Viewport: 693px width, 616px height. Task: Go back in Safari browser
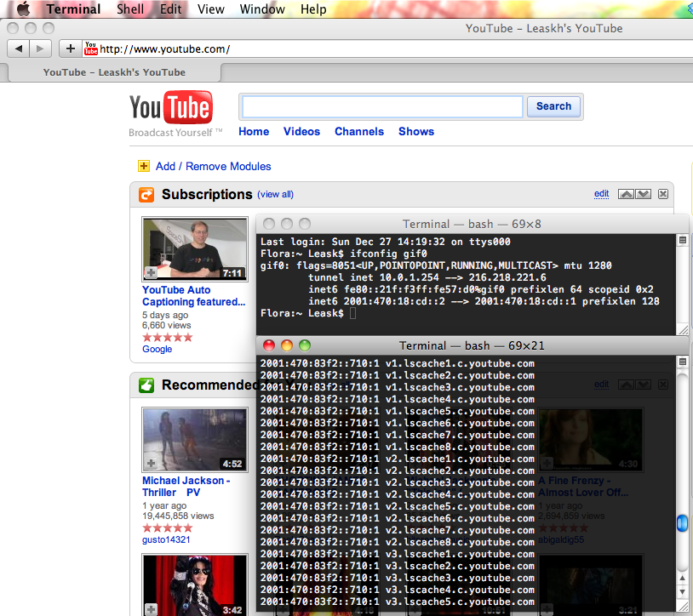pos(19,48)
